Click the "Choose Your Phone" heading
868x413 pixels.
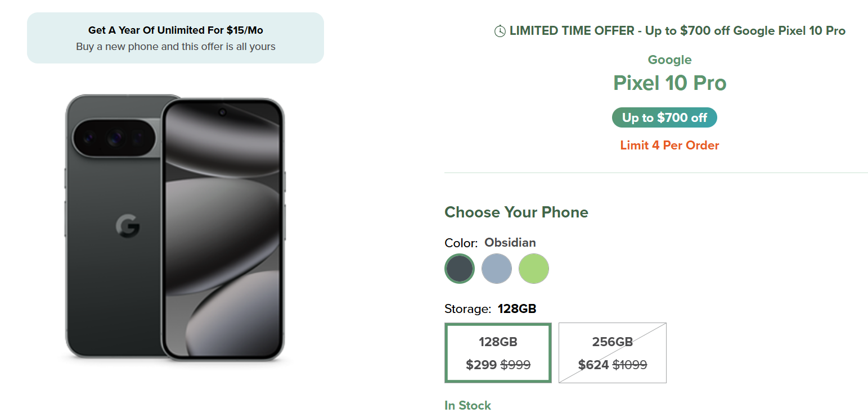pyautogui.click(x=516, y=212)
